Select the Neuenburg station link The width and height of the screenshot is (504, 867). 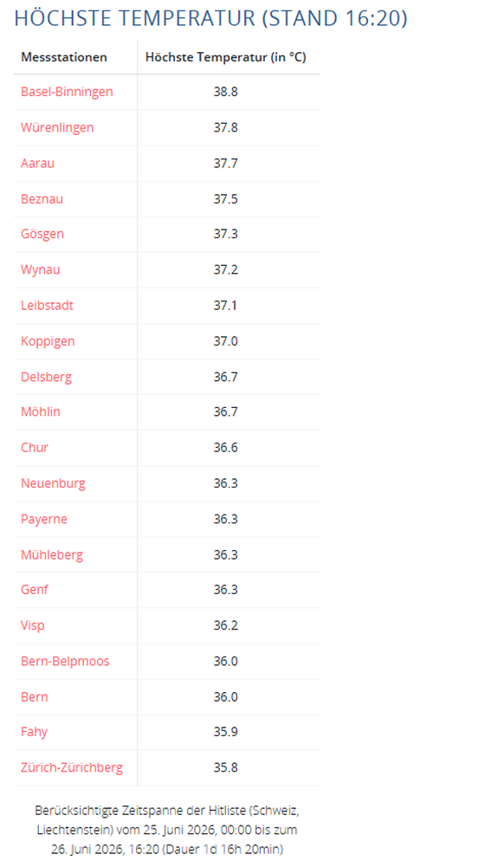[53, 484]
